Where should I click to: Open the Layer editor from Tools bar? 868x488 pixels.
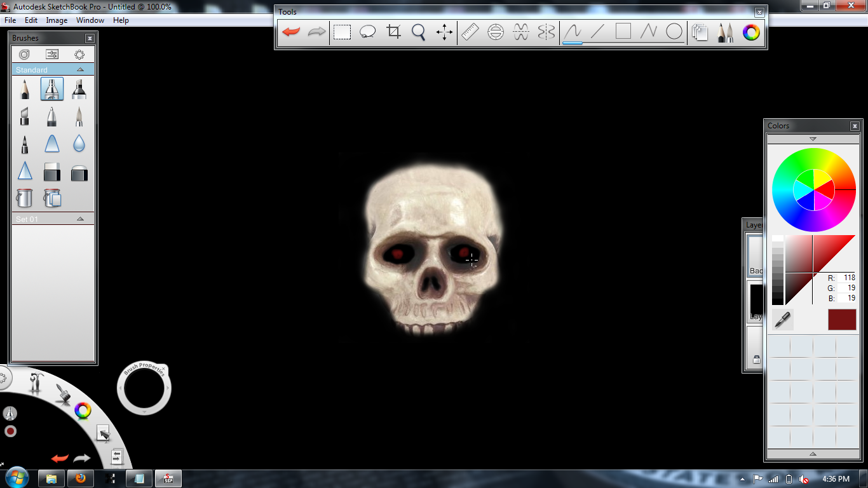(x=700, y=32)
